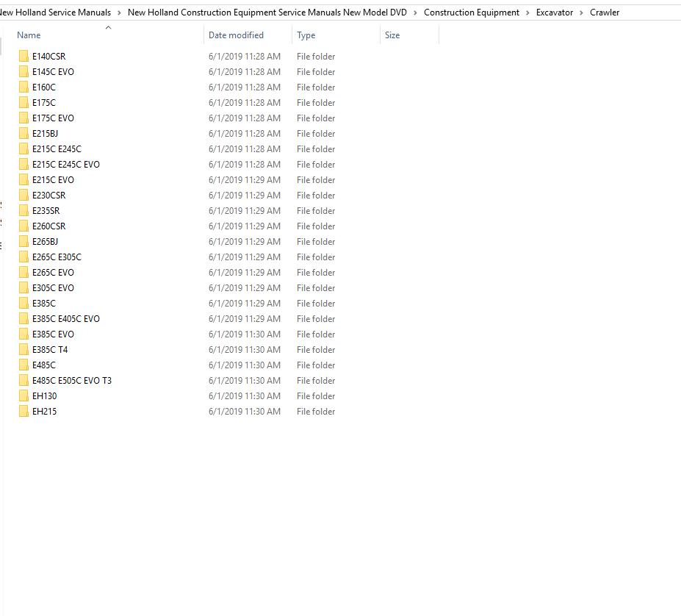The width and height of the screenshot is (681, 616).
Task: Click the date modified of E140CSR
Action: click(x=245, y=57)
